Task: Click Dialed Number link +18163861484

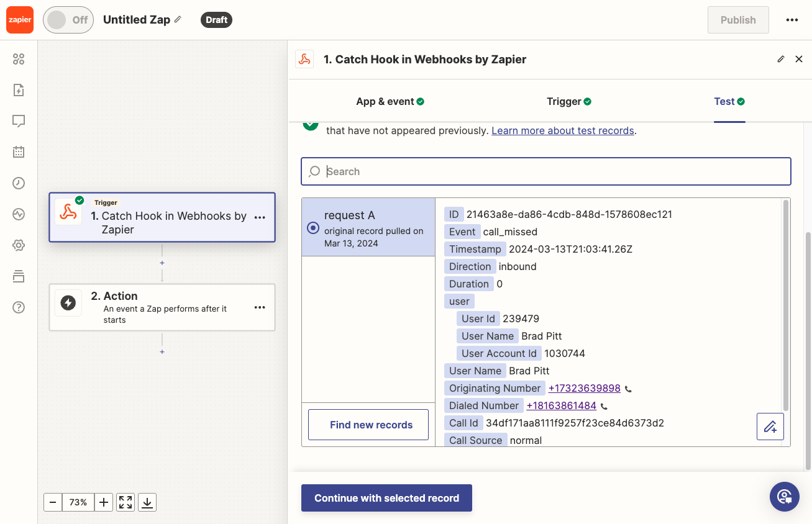Action: [562, 405]
